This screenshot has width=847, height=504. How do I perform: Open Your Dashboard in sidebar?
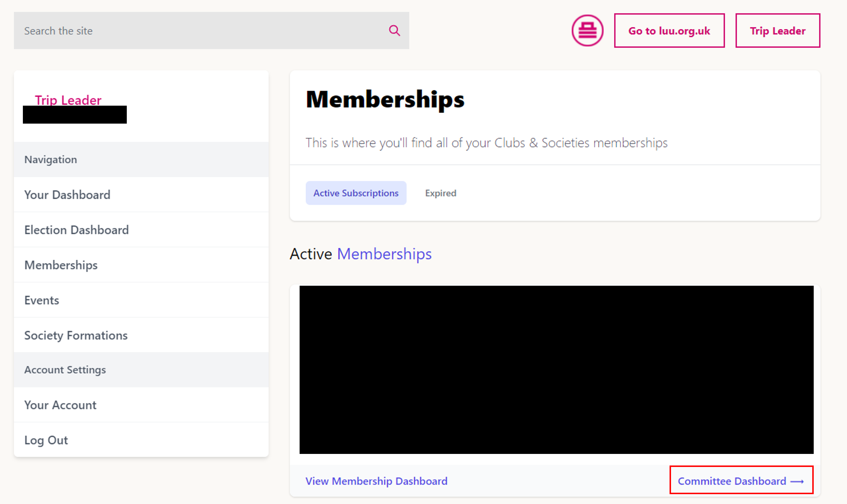click(x=67, y=195)
